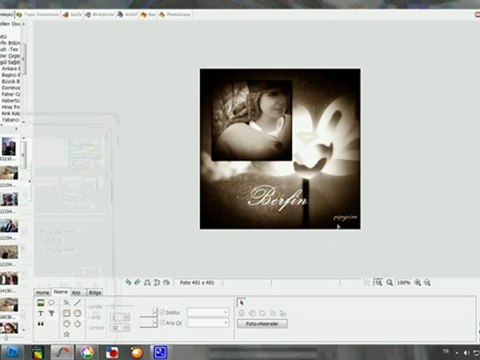Open the Sayfa tab at top
Screen dimensions: 480x360
(x=73, y=15)
